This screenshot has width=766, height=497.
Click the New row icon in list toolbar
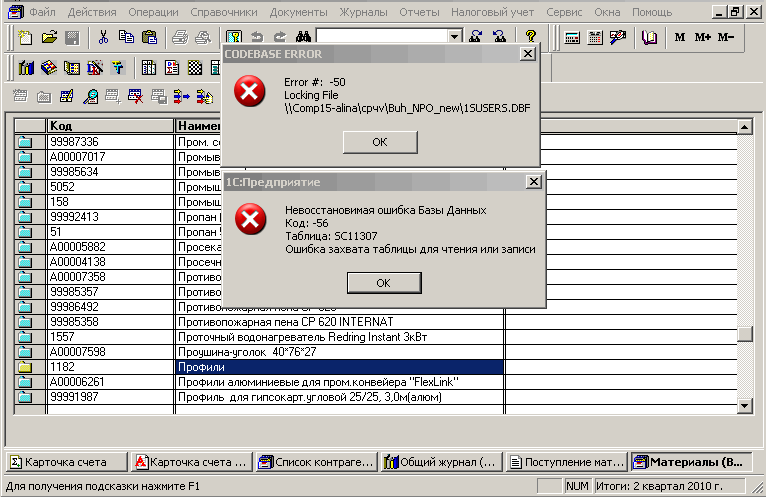pos(20,96)
